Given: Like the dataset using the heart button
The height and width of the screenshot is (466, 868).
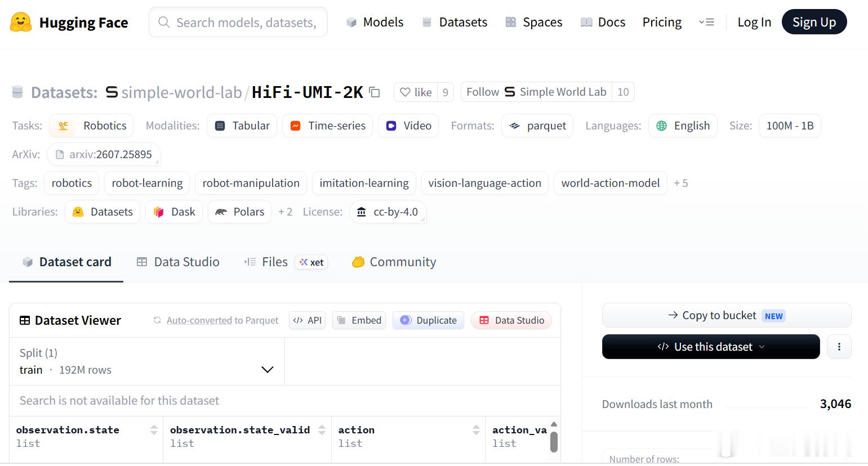Looking at the screenshot, I should (x=416, y=92).
